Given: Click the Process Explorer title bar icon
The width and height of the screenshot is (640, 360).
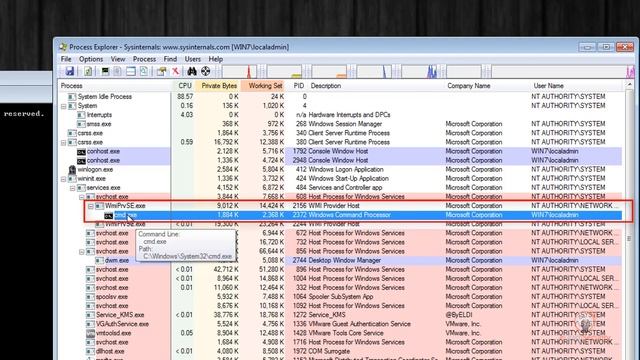Looking at the screenshot, I should pos(63,47).
